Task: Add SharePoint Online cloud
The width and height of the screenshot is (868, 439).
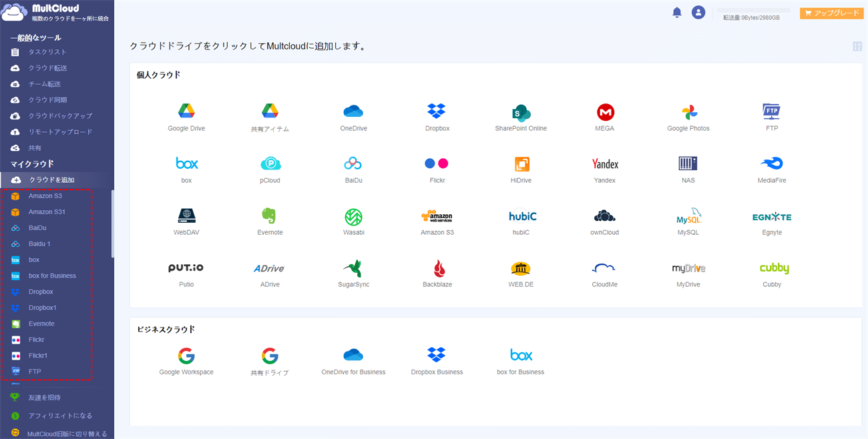Action: click(521, 112)
